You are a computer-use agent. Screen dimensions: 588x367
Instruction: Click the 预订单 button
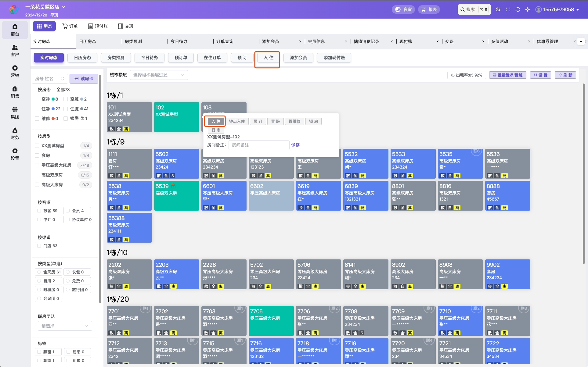point(181,58)
